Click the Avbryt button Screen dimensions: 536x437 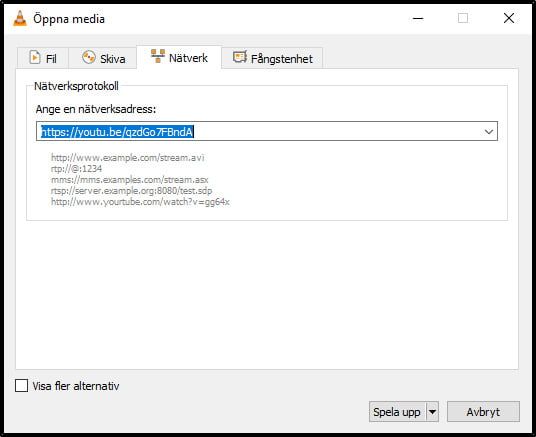pyautogui.click(x=483, y=412)
